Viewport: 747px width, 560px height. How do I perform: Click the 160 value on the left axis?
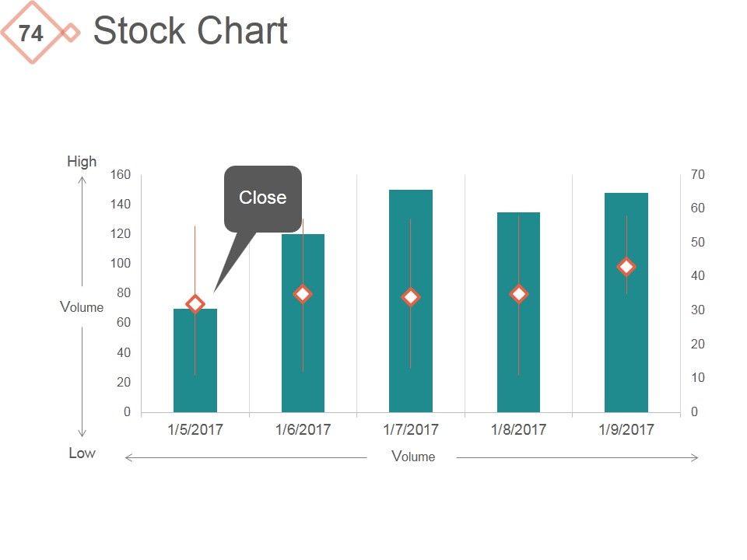[x=120, y=174]
